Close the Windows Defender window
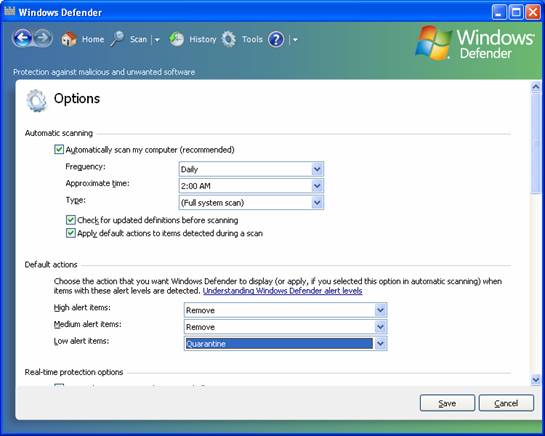Viewport: 545px width, 436px height. 533,13
